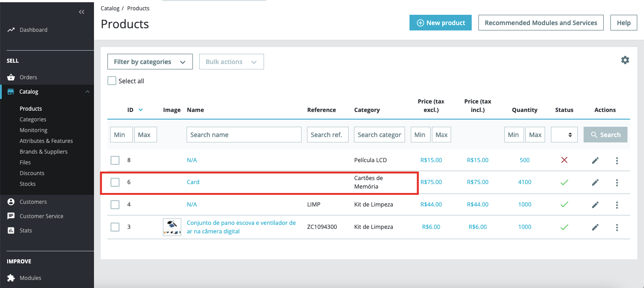This screenshot has height=288, width=644.
Task: Toggle the red X status of product 8
Action: point(564,160)
